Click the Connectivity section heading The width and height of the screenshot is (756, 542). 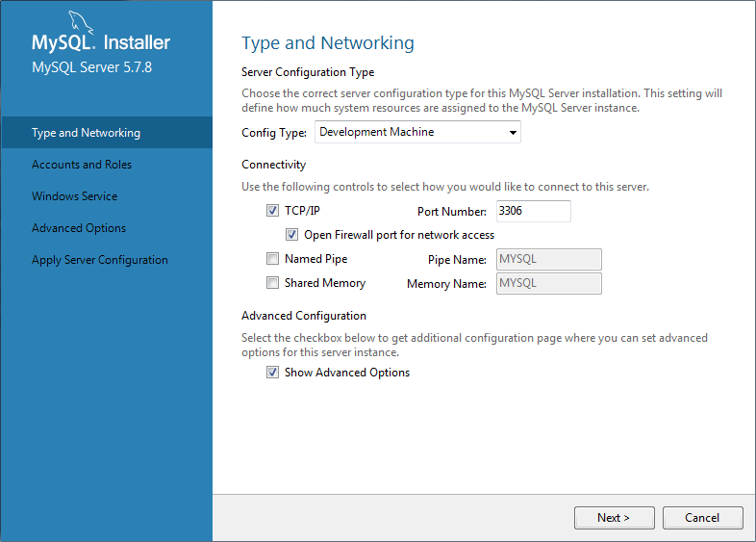point(273,165)
